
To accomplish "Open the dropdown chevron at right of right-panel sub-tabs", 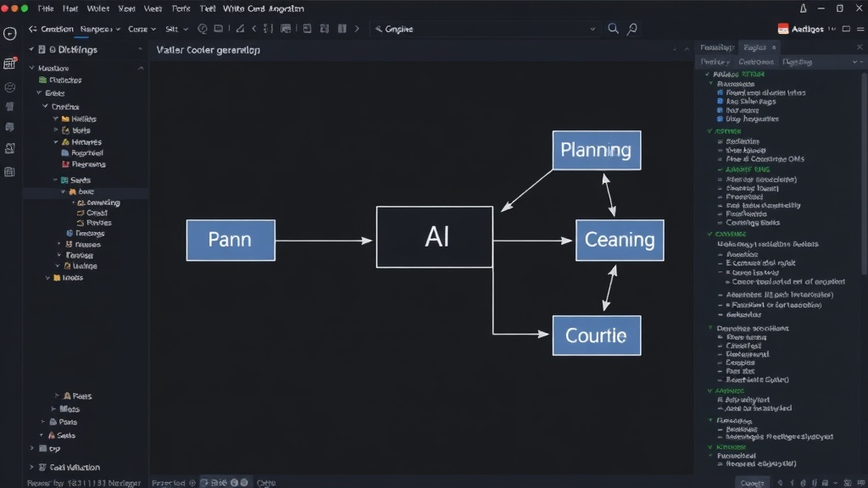I will coord(854,62).
